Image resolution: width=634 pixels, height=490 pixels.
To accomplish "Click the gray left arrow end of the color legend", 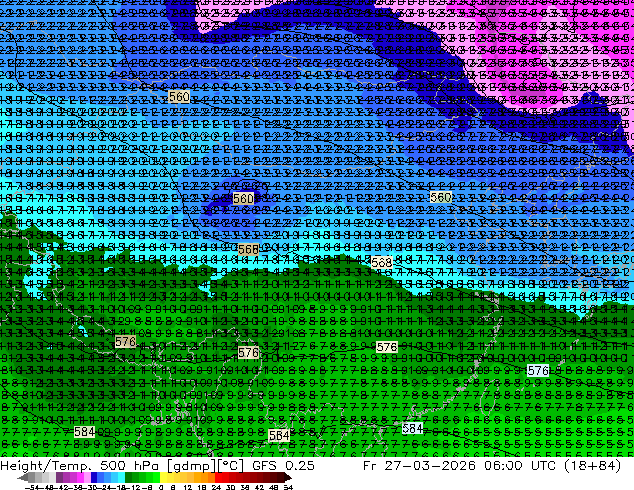I will (23, 478).
